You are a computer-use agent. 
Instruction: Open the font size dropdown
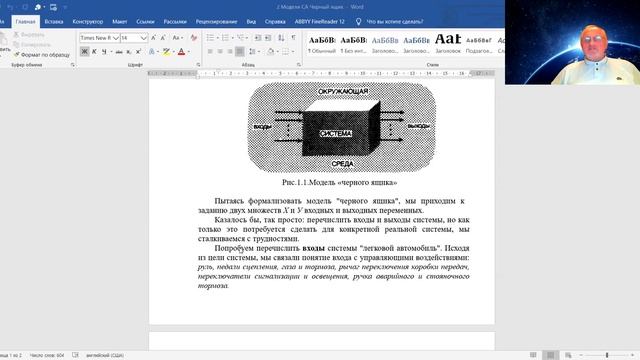click(144, 38)
